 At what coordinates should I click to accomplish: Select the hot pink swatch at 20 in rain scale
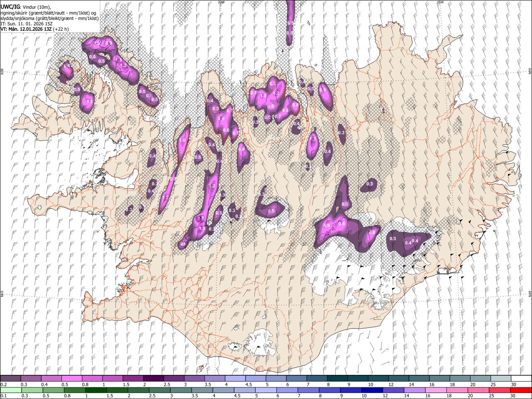click(478, 390)
